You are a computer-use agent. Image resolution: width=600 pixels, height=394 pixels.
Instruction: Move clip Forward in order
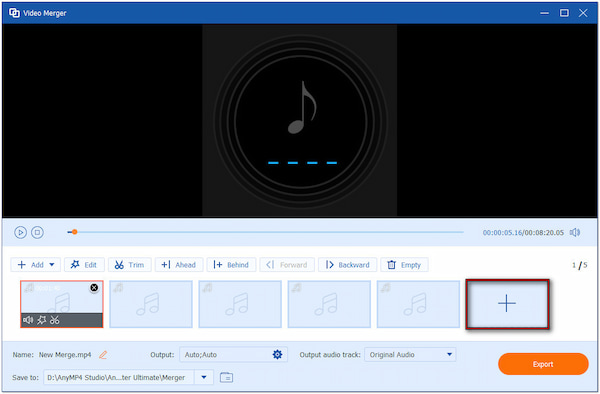point(287,265)
